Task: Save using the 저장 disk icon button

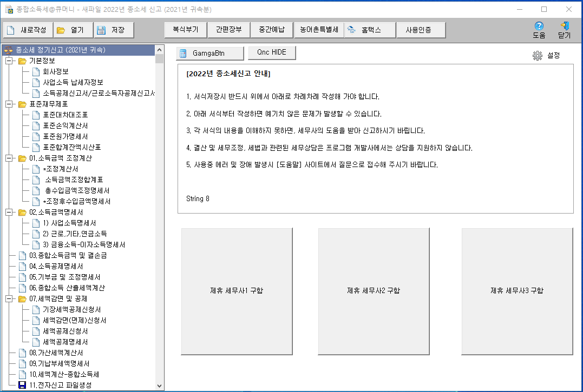Action: click(x=114, y=30)
